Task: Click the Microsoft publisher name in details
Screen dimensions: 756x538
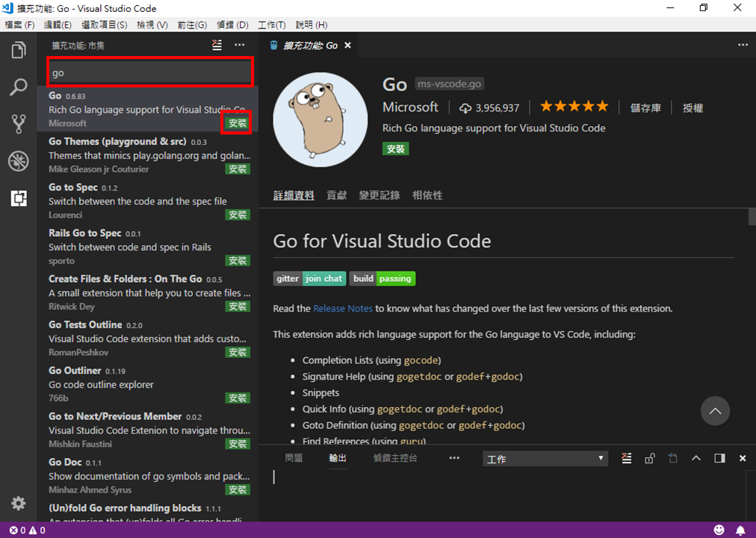Action: 410,107
